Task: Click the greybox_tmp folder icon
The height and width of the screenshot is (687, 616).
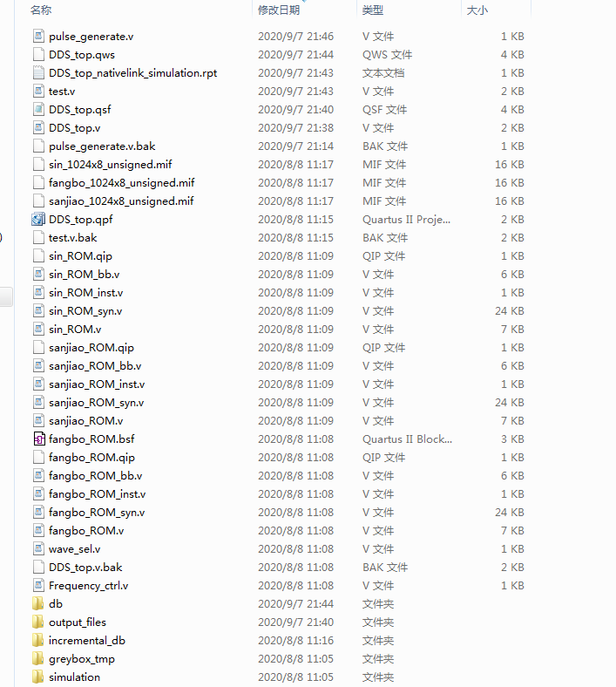Action: 37,658
